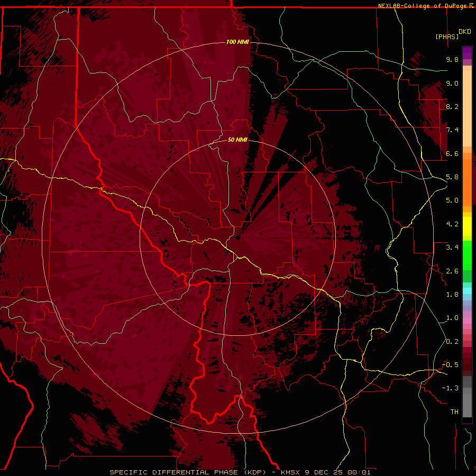This screenshot has width=476, height=476.
Task: Click the 50 NMI range ring label
Action: point(237,140)
